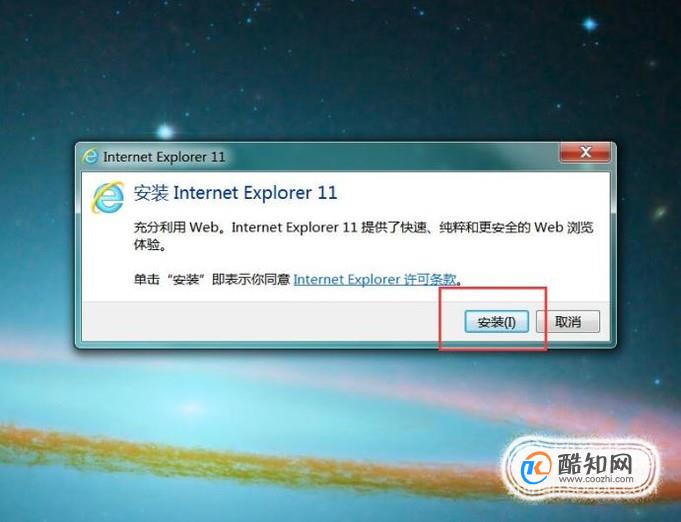Click the dialog title text Internet Explorer 11
Viewport: 681px width, 522px height.
point(164,157)
